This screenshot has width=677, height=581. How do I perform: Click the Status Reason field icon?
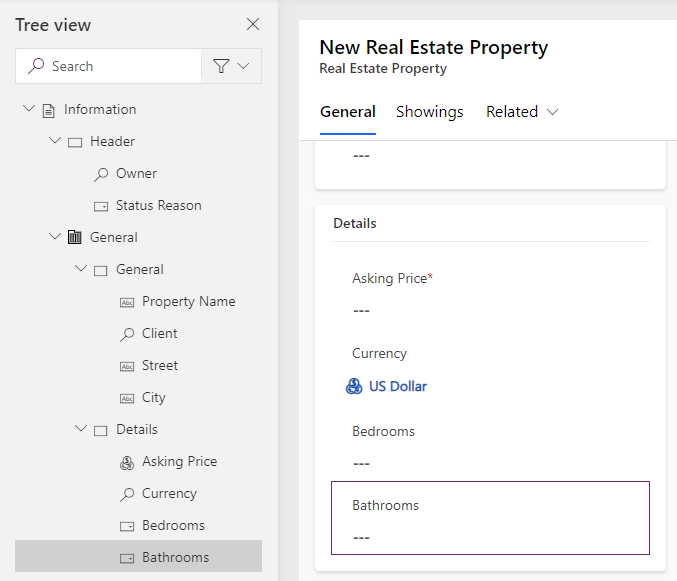[101, 205]
